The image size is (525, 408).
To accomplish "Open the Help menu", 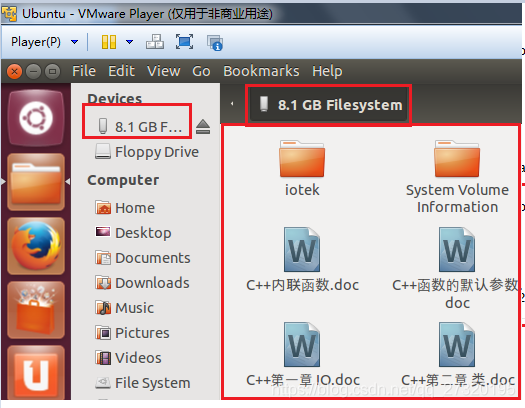I will pyautogui.click(x=327, y=71).
